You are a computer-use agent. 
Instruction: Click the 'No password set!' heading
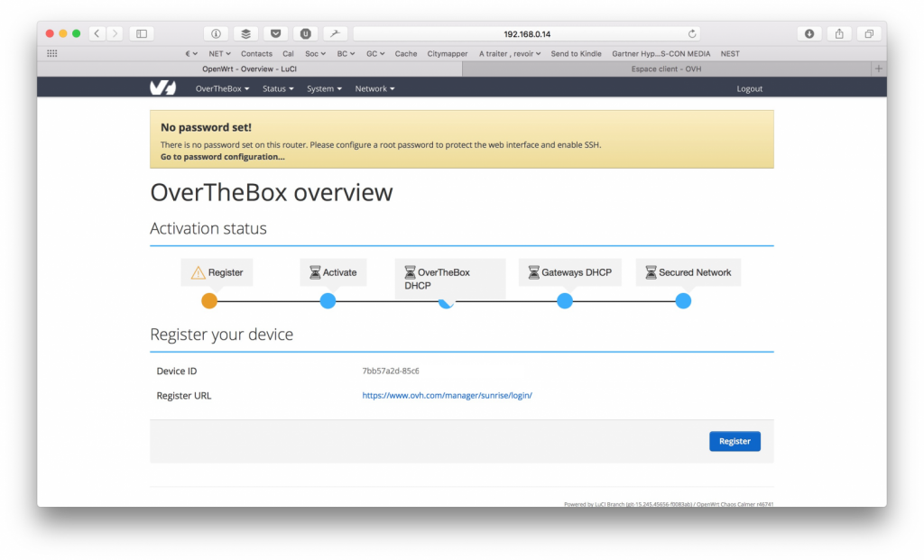(x=206, y=127)
